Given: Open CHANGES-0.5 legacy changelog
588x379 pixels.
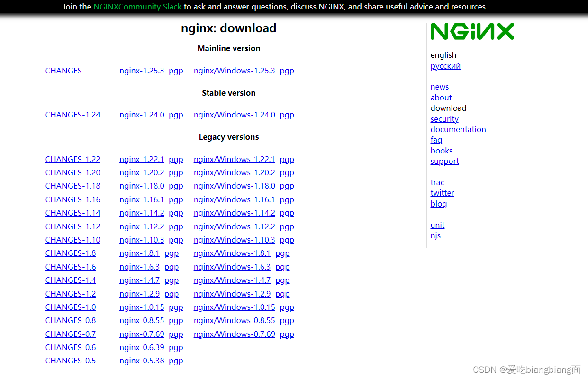Looking at the screenshot, I should (70, 361).
